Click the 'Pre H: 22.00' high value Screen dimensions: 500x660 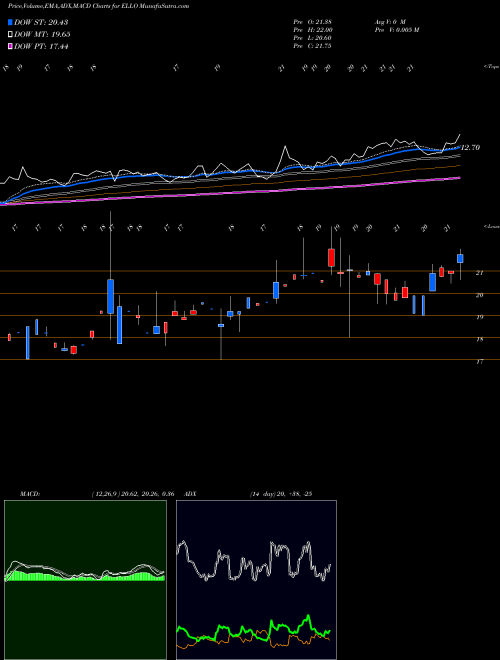click(x=313, y=30)
